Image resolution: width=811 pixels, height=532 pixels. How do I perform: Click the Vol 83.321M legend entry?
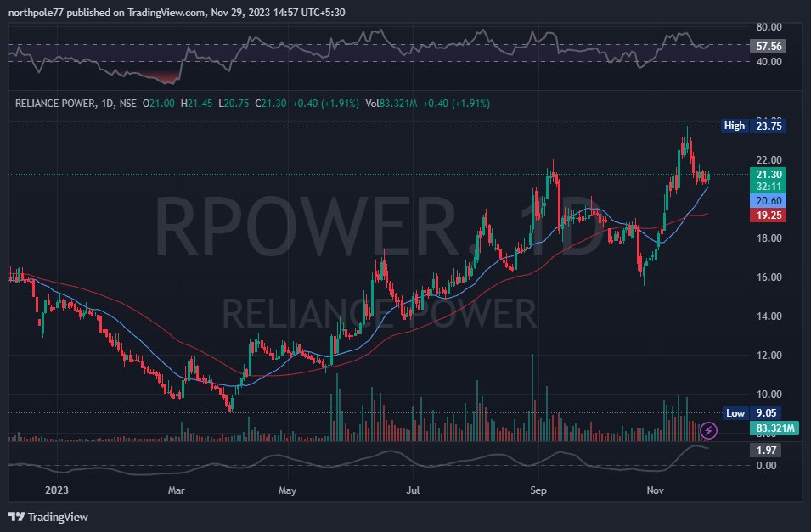[x=391, y=104]
